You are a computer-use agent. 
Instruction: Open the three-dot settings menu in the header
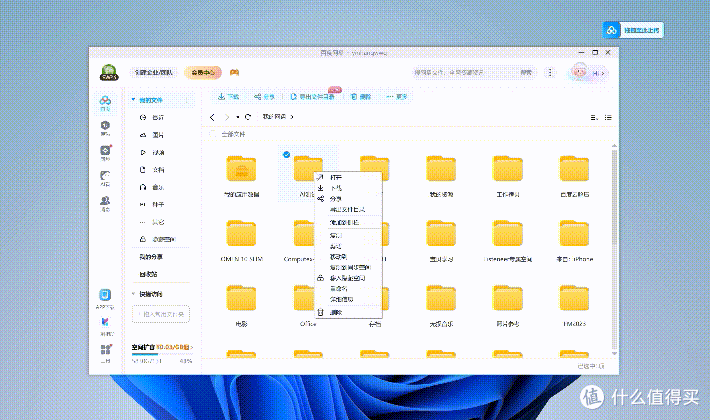pos(550,72)
